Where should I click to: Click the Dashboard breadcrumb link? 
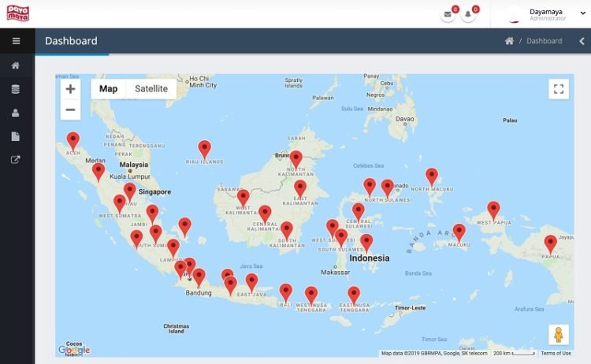pos(544,41)
